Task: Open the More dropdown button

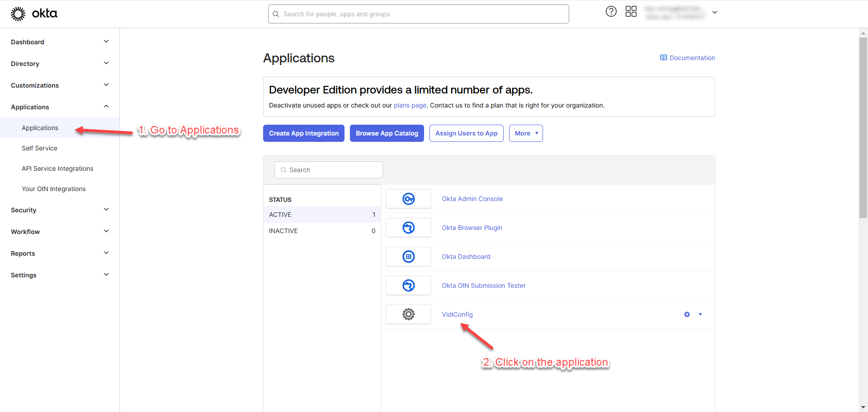Action: [x=525, y=133]
